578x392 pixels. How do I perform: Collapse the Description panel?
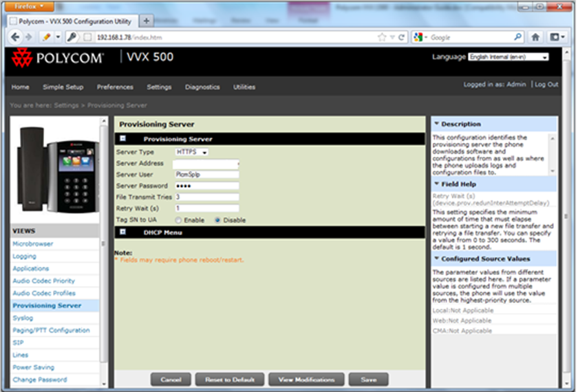437,123
